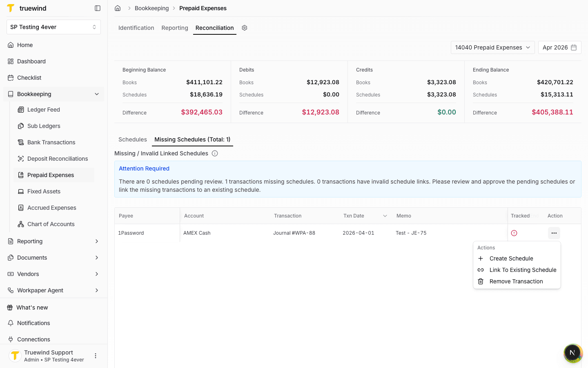Click the info icon beside Missing / Invalid Linked Schedules
The image size is (588, 368).
tap(215, 153)
